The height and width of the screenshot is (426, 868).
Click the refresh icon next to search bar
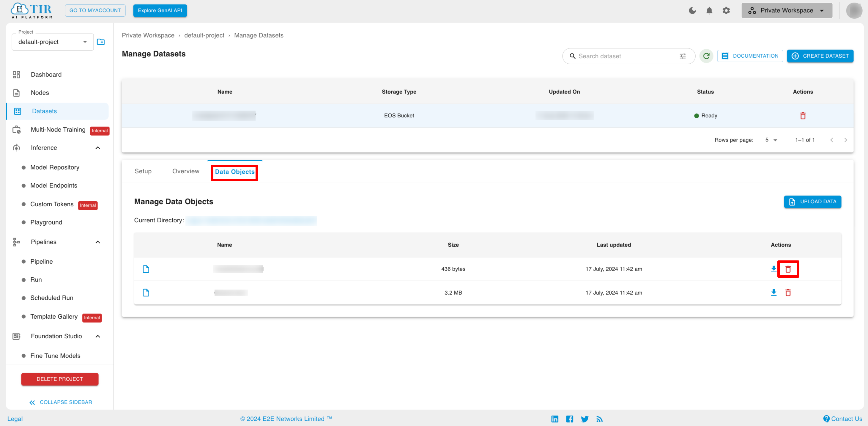coord(706,56)
